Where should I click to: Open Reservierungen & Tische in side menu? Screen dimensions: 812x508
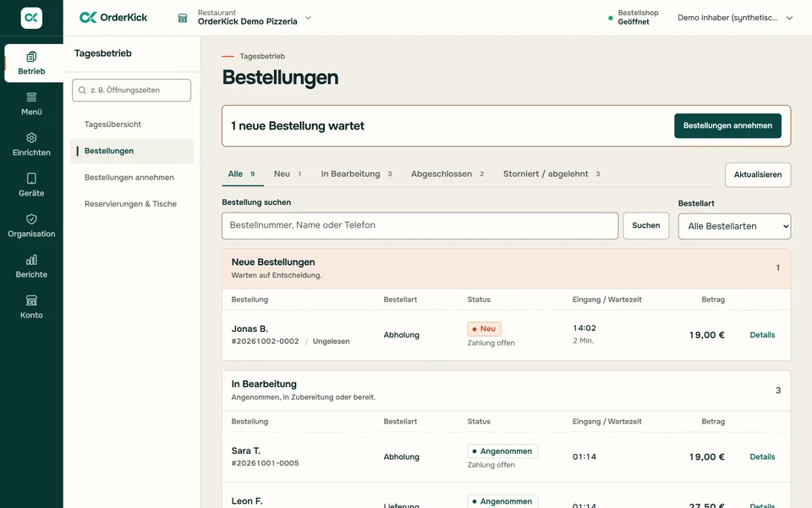(x=132, y=204)
